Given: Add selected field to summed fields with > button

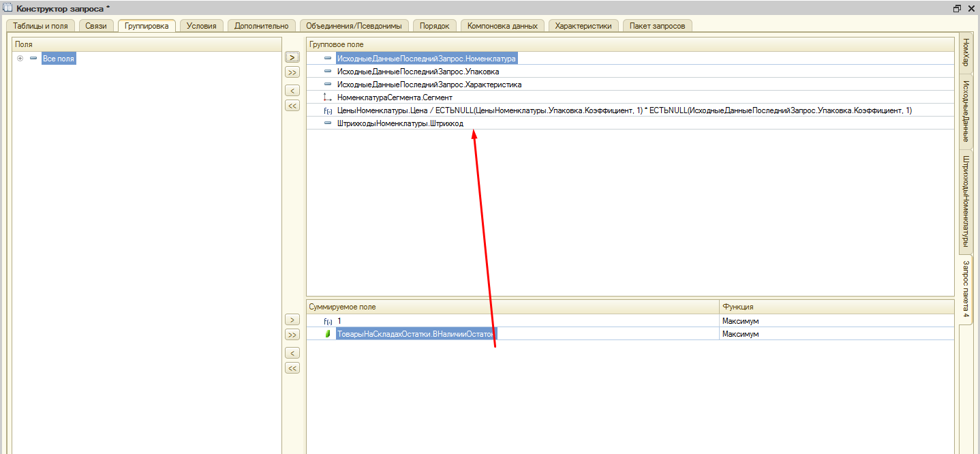Looking at the screenshot, I should click(x=292, y=320).
